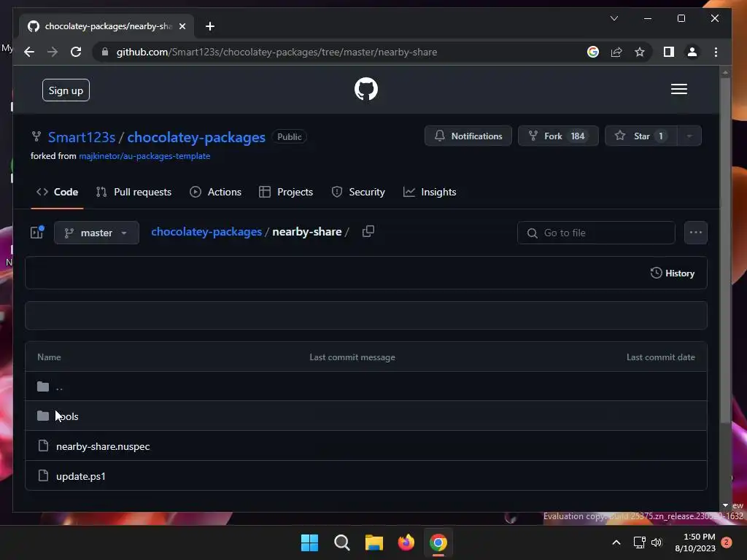Click the page vertical scrollbar
747x560 pixels.
pos(725,250)
